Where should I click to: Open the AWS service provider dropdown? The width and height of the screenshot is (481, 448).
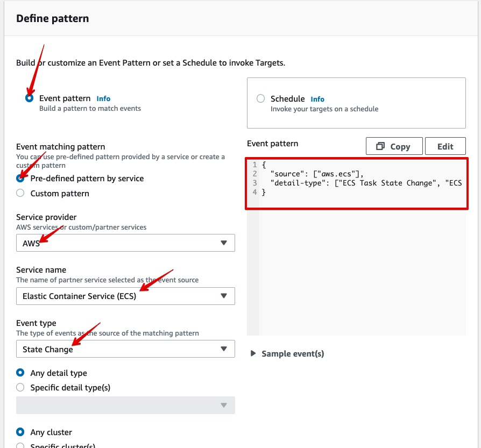(125, 243)
